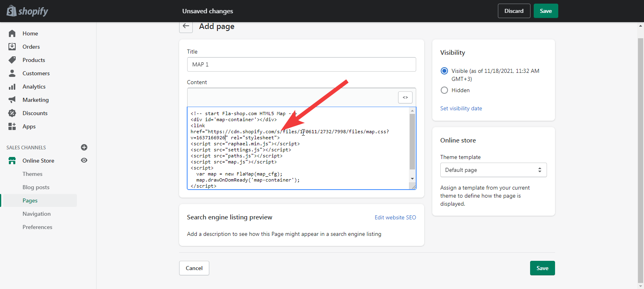Open Themes in the sidebar
The width and height of the screenshot is (644, 289).
[33, 174]
